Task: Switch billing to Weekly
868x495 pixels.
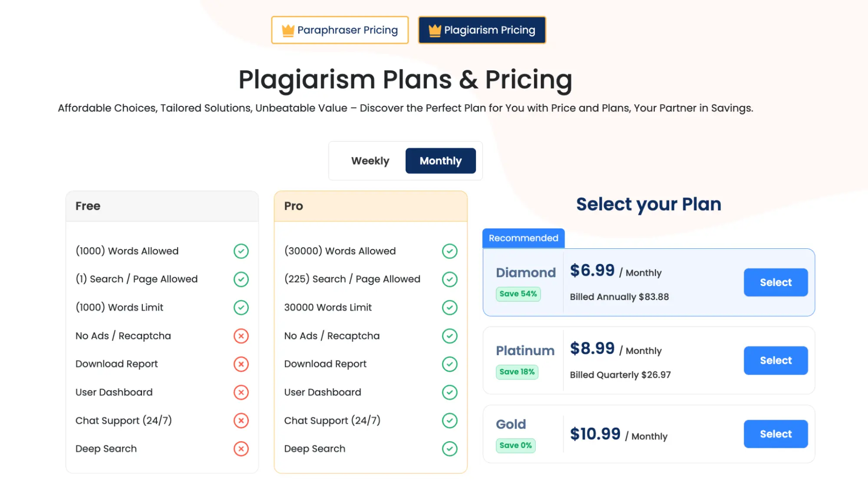Action: pyautogui.click(x=370, y=161)
